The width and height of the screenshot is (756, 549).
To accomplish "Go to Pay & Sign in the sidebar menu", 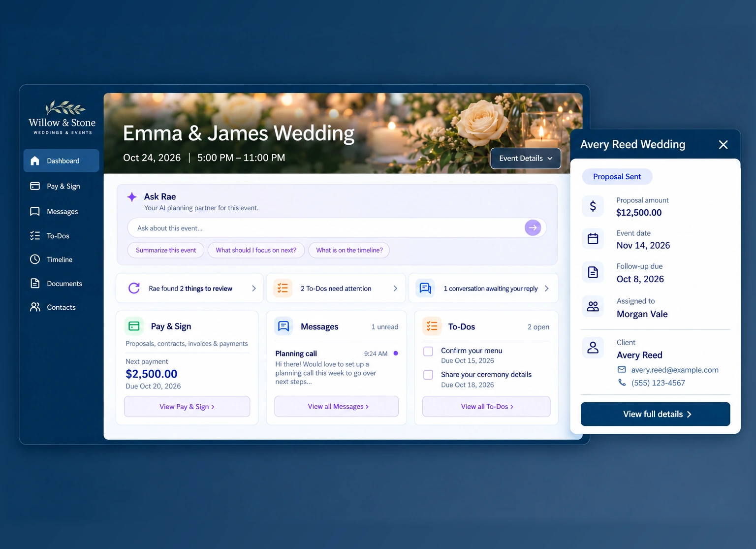I will pyautogui.click(x=61, y=186).
